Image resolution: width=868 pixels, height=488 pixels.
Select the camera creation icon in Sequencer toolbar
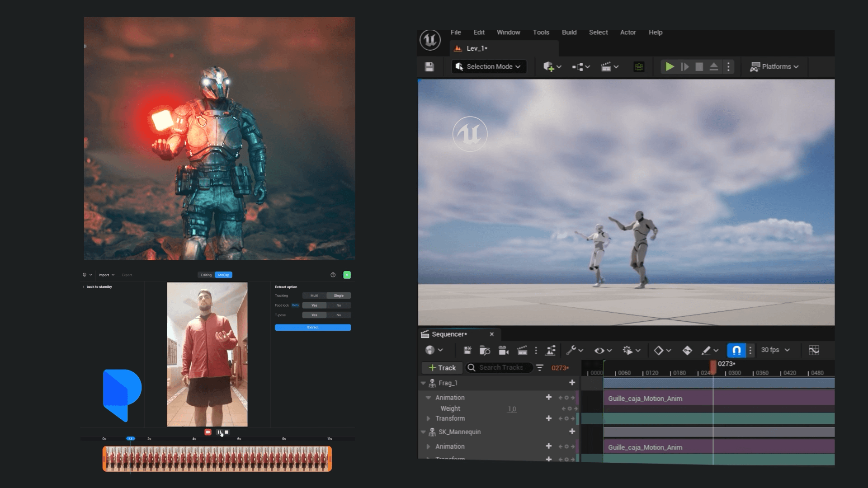pos(504,350)
